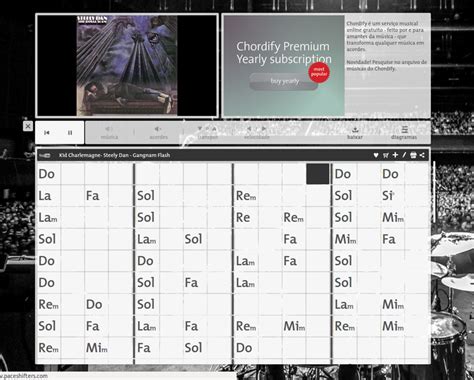Viewport: 474px width, 380px height.
Task: Pause the song playback
Action: (x=70, y=133)
